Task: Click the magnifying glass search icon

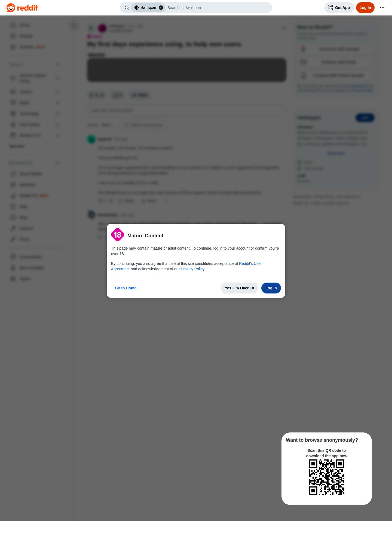Action: point(127,8)
